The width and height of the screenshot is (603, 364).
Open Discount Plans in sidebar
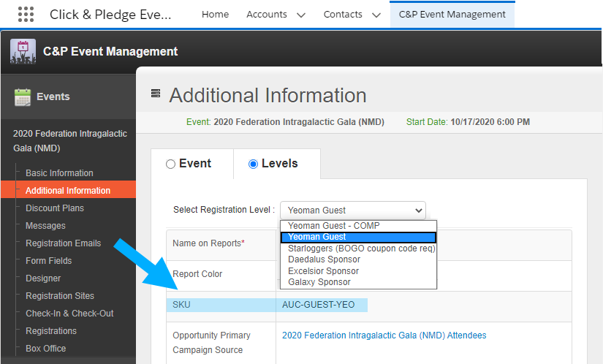55,208
